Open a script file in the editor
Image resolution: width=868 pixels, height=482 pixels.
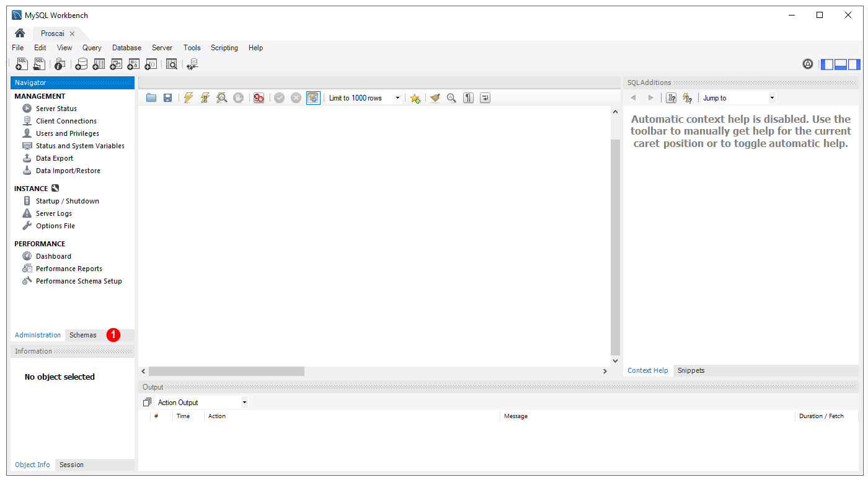point(151,98)
